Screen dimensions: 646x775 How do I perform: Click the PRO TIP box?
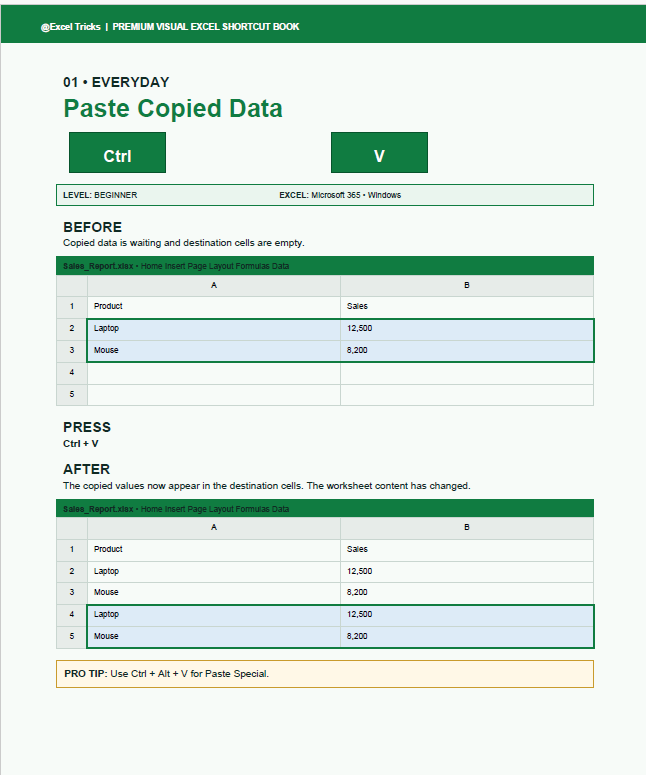[x=325, y=674]
